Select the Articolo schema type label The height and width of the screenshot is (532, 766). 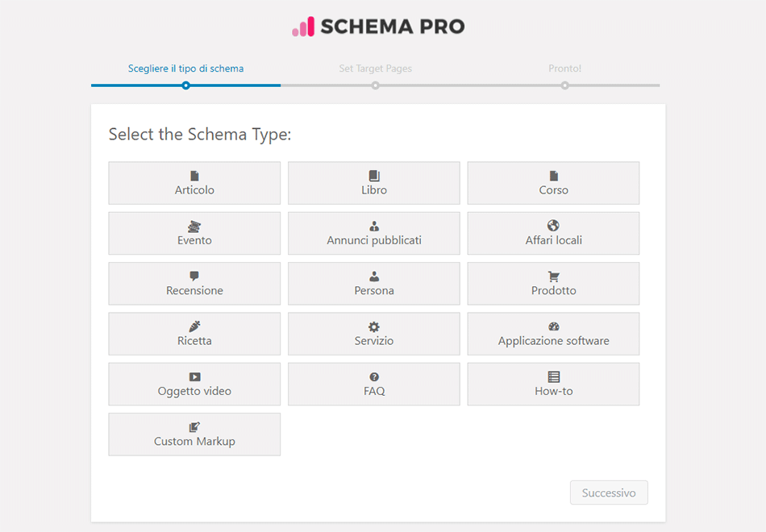pyautogui.click(x=194, y=190)
